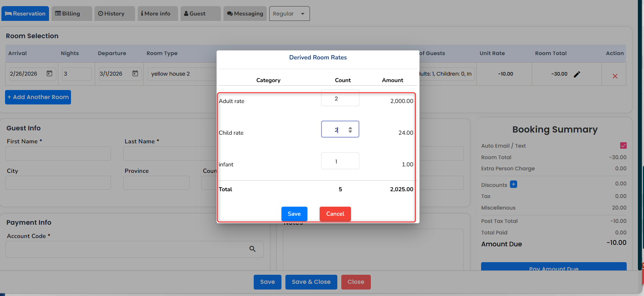Open the Messaging tab

point(245,14)
